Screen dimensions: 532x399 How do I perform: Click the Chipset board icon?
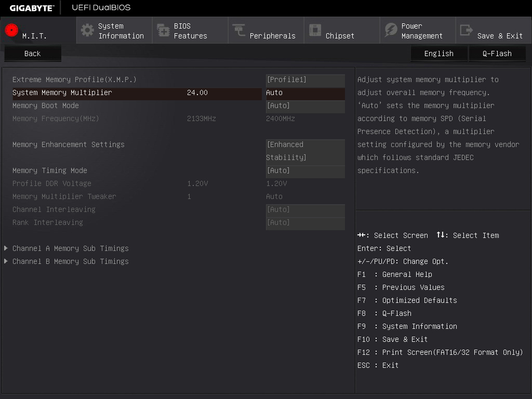315,30
